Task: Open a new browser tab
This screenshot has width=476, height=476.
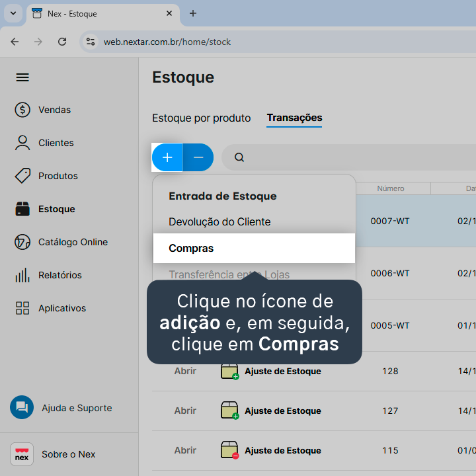Action: [x=193, y=13]
